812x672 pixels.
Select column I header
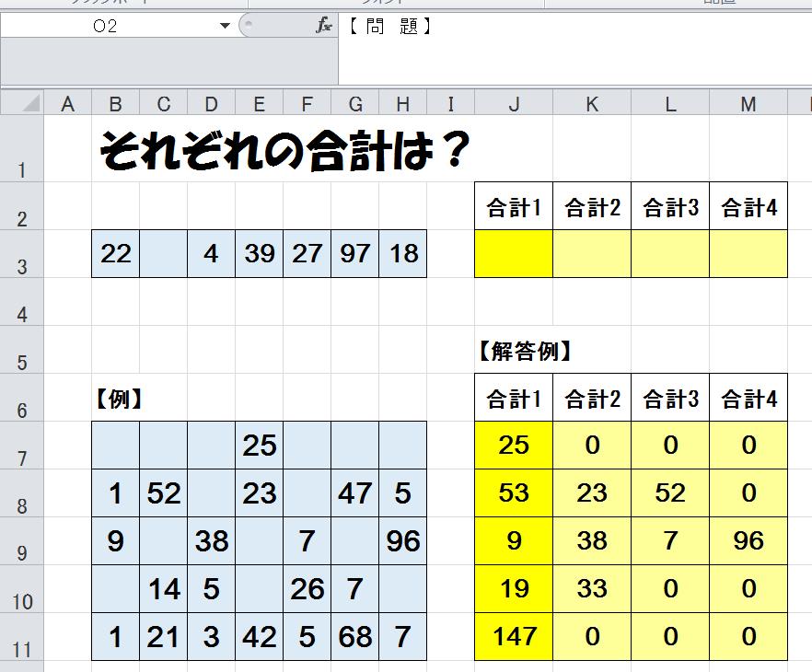pos(450,104)
